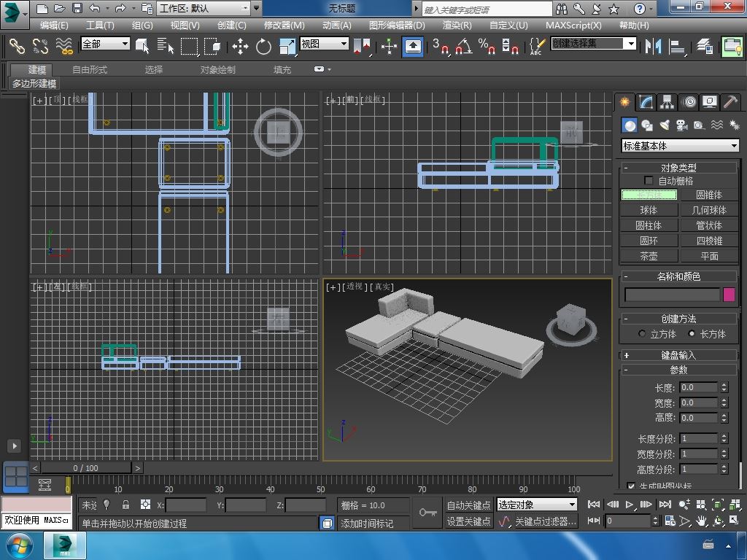Click the 自动关键点 button

point(468,505)
